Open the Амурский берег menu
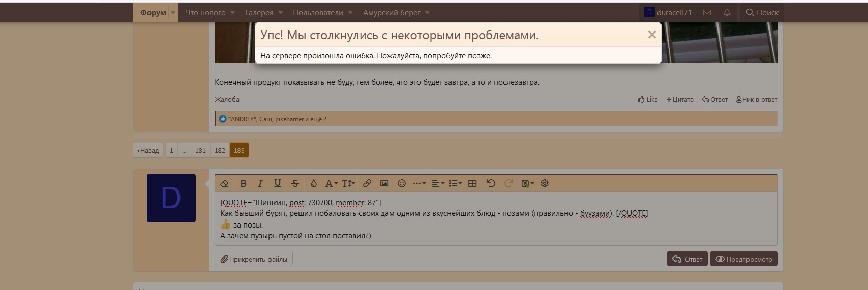Screen dimensions: 868x290 392,13
